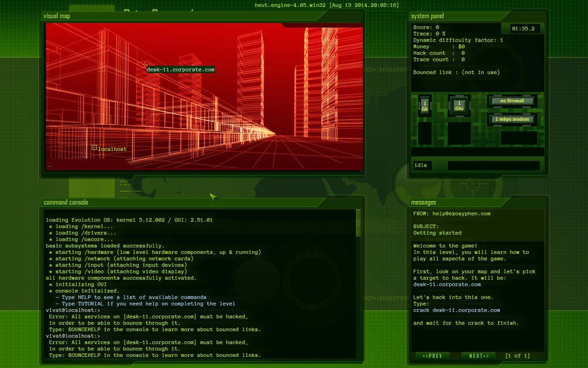This screenshot has width=588, height=368.
Task: Click the help@exosyphen.com sender address
Action: click(x=461, y=213)
